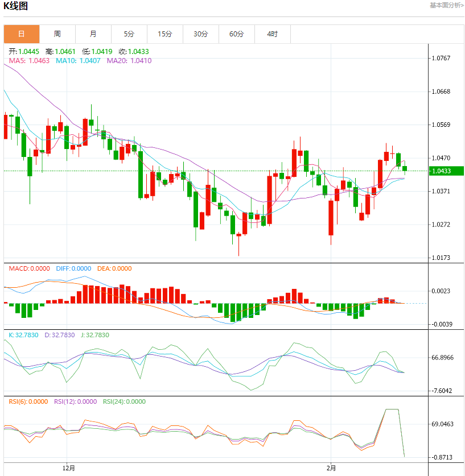Click the 69.0463 RSI axis label
The image size is (465, 476).
pyautogui.click(x=443, y=424)
